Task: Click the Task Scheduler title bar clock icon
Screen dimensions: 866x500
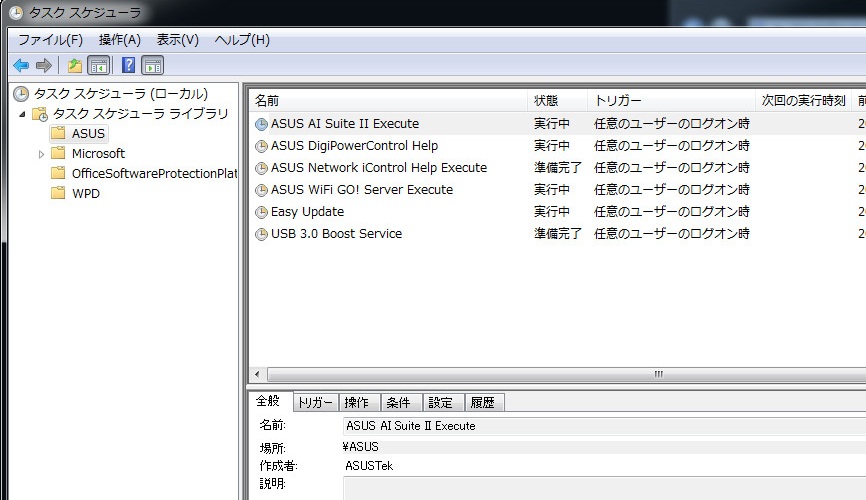Action: coord(16,13)
